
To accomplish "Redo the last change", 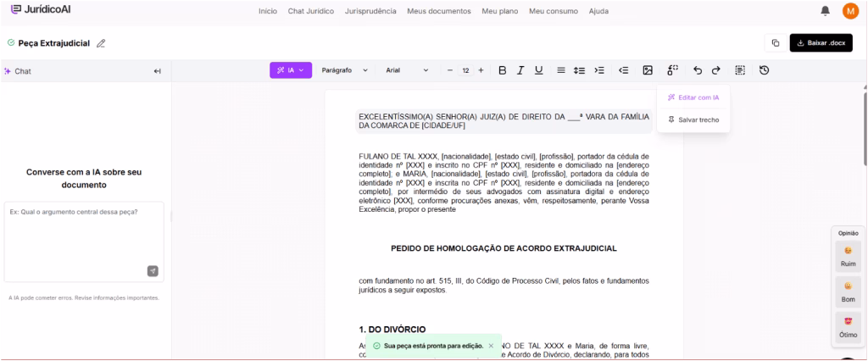I will tap(715, 70).
